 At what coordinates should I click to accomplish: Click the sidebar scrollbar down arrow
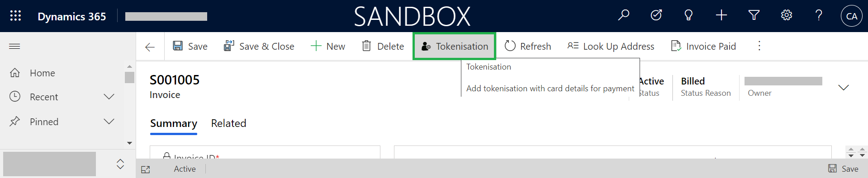(x=129, y=143)
